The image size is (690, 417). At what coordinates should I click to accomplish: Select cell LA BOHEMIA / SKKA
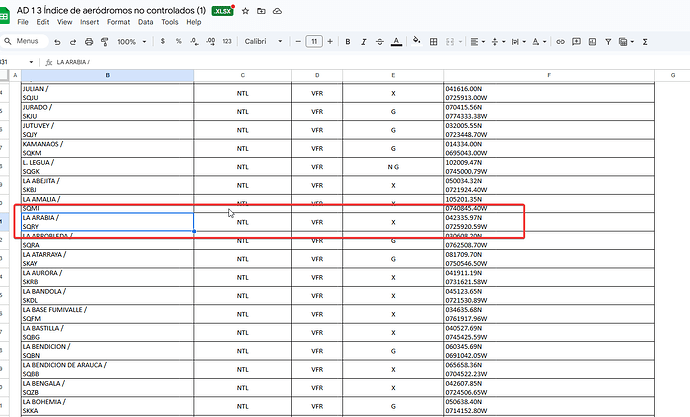(107, 406)
